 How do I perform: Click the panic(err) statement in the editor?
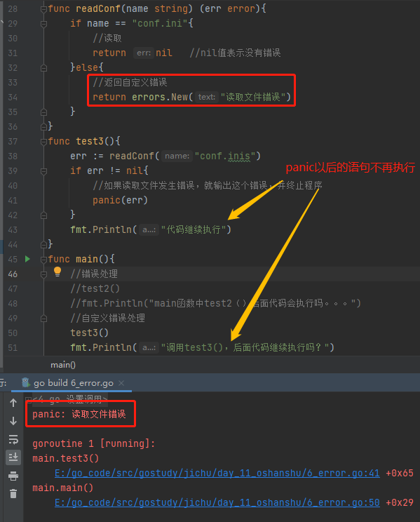120,200
